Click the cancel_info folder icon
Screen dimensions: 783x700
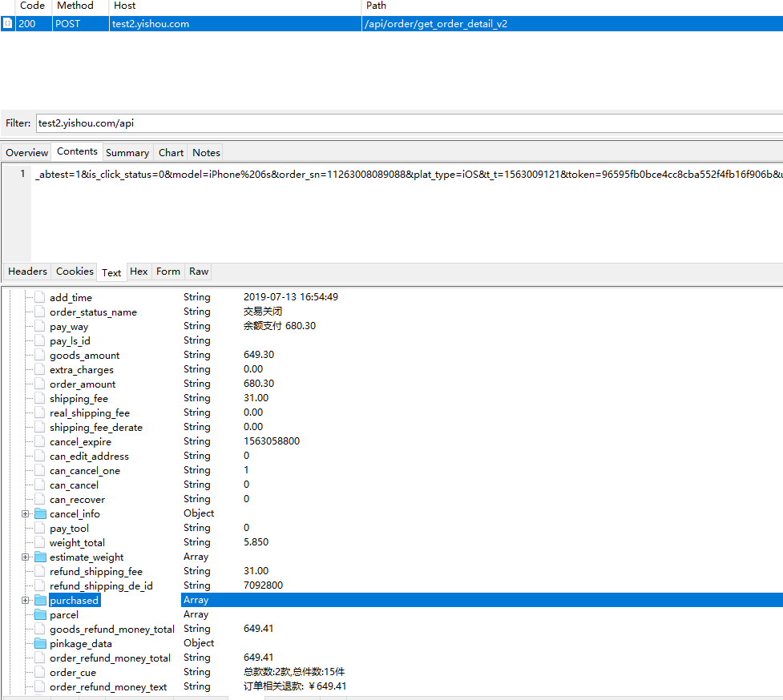point(40,514)
